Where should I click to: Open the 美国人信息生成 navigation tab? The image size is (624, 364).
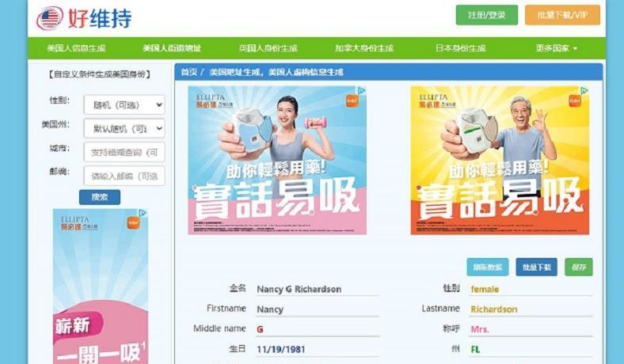(x=76, y=48)
